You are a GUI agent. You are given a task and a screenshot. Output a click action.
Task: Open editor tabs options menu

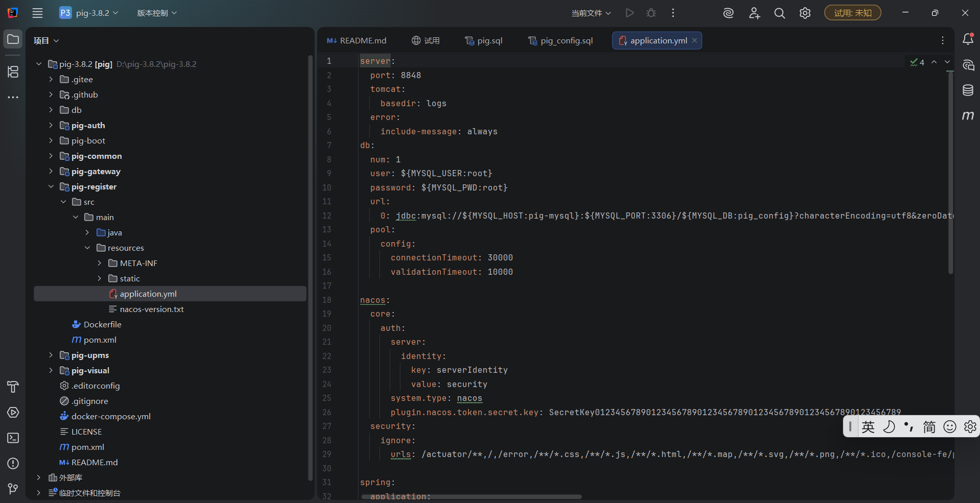pyautogui.click(x=943, y=40)
